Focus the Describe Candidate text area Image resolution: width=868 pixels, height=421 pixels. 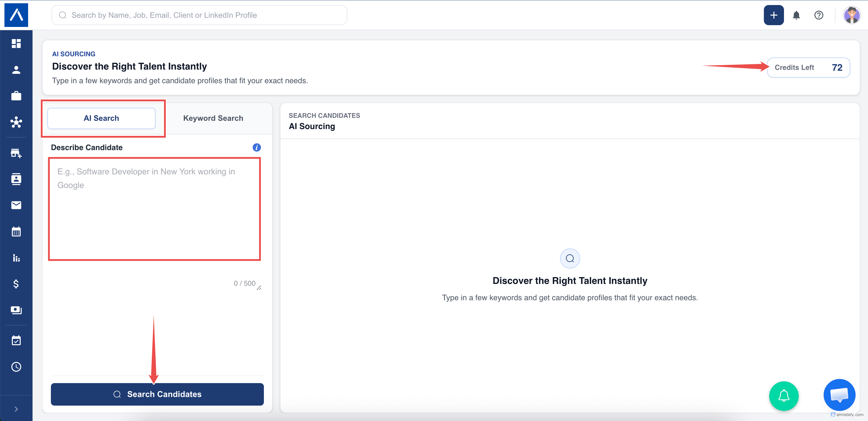point(154,209)
